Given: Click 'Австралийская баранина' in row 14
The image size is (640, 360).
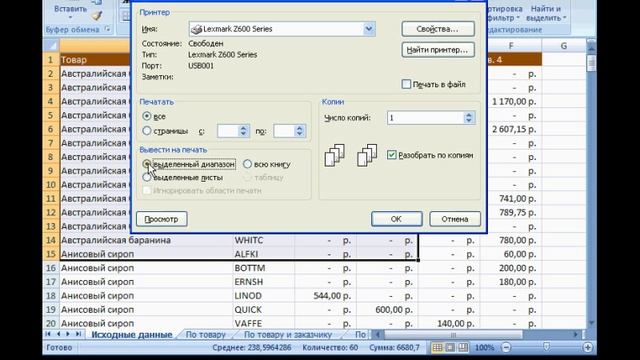Looking at the screenshot, I should pyautogui.click(x=116, y=240).
